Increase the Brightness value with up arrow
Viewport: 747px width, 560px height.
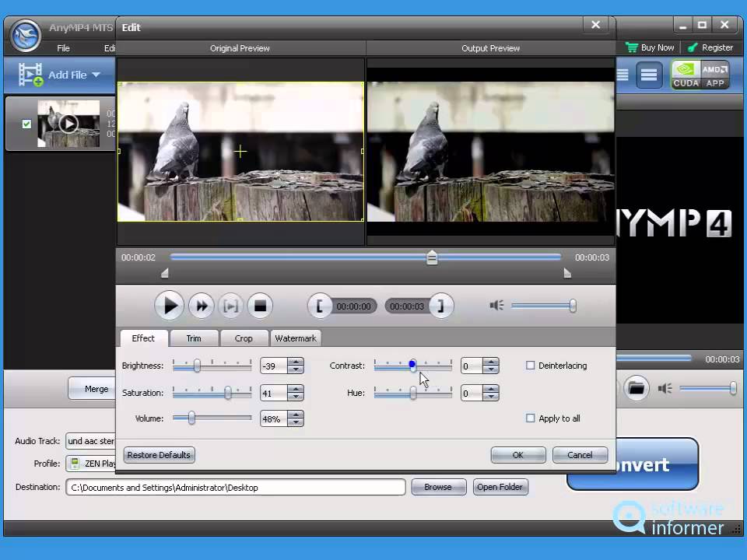tap(296, 362)
